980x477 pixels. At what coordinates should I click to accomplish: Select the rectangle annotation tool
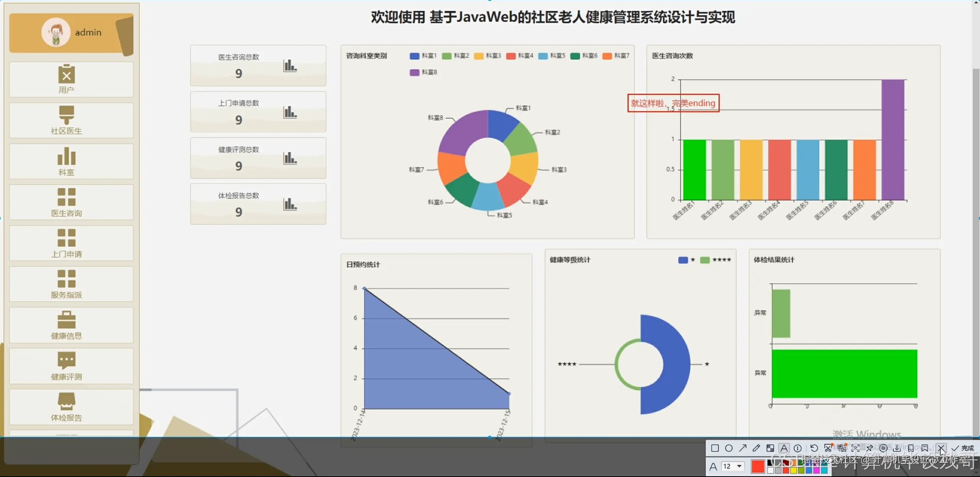point(715,448)
